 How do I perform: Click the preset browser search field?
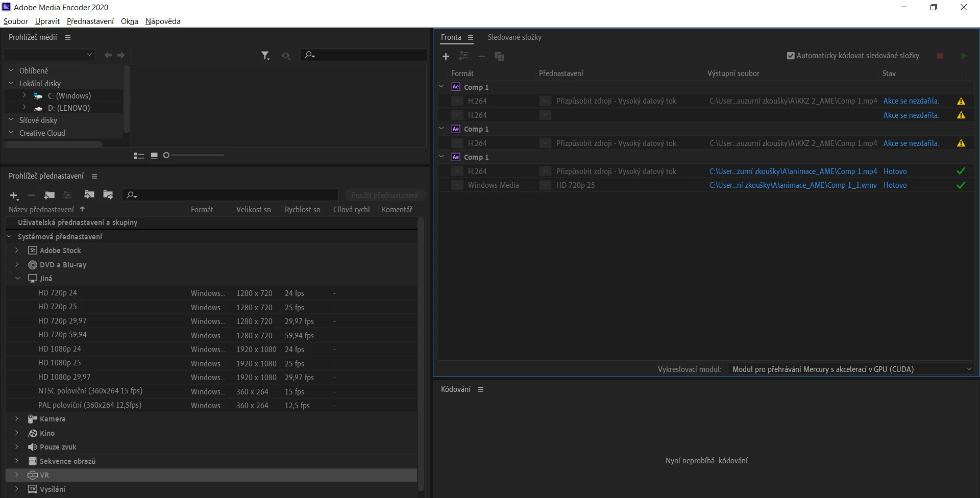coord(230,195)
